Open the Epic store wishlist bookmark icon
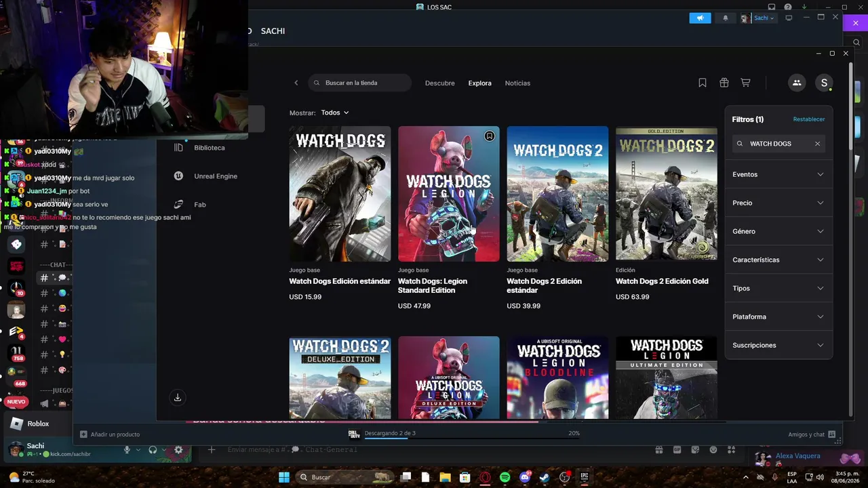The height and width of the screenshot is (488, 868). (703, 83)
